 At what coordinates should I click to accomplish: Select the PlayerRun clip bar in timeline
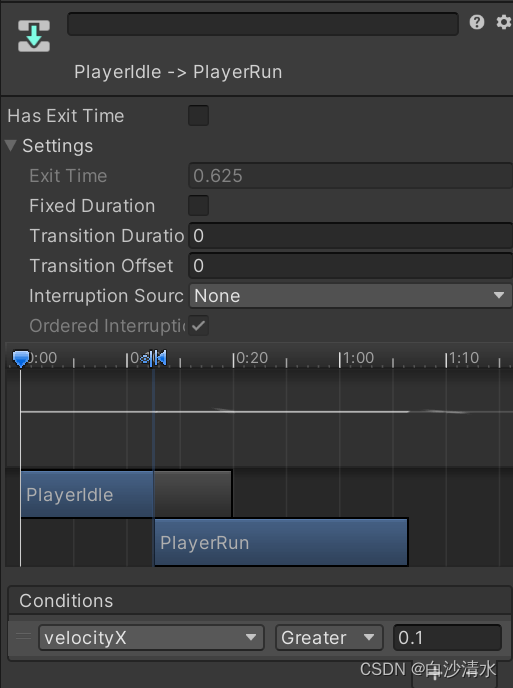point(281,542)
